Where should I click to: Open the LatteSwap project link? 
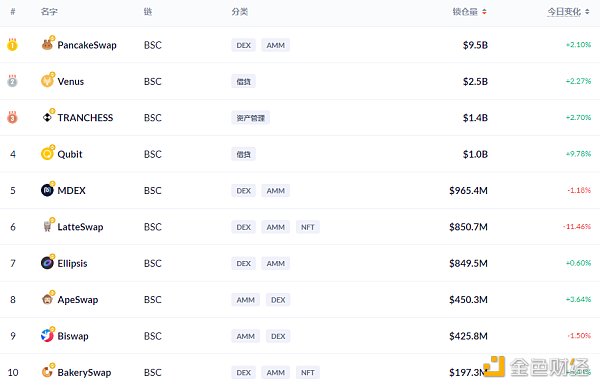pos(80,227)
